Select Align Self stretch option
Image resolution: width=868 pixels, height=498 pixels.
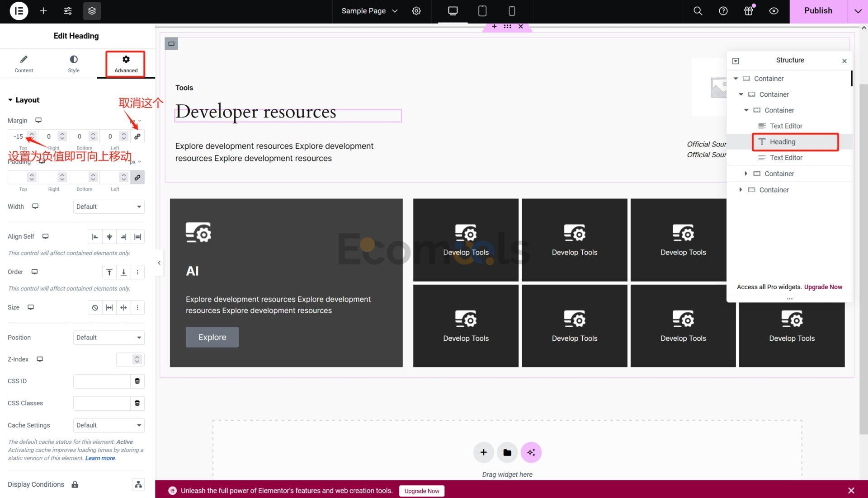(x=137, y=237)
